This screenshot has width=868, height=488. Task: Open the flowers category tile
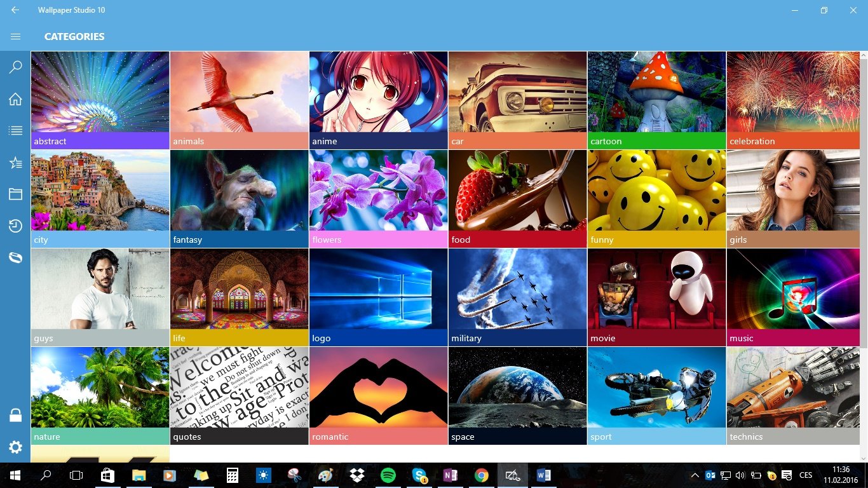(379, 199)
